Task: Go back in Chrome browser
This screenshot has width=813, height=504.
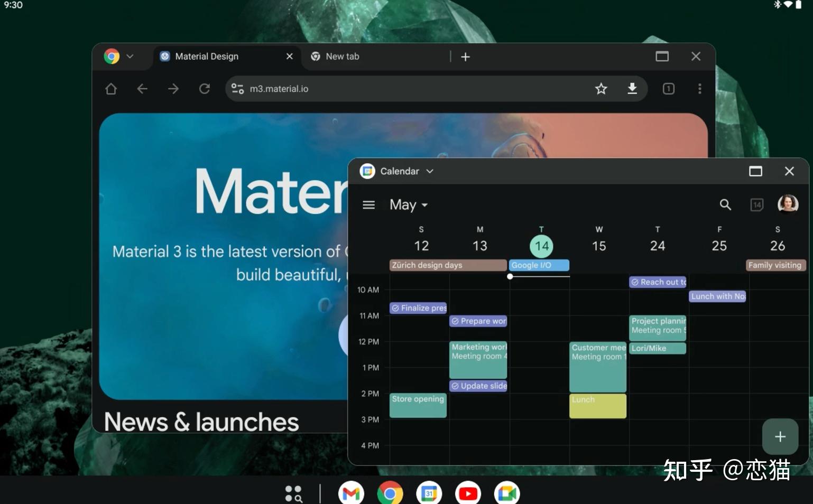Action: coord(142,89)
